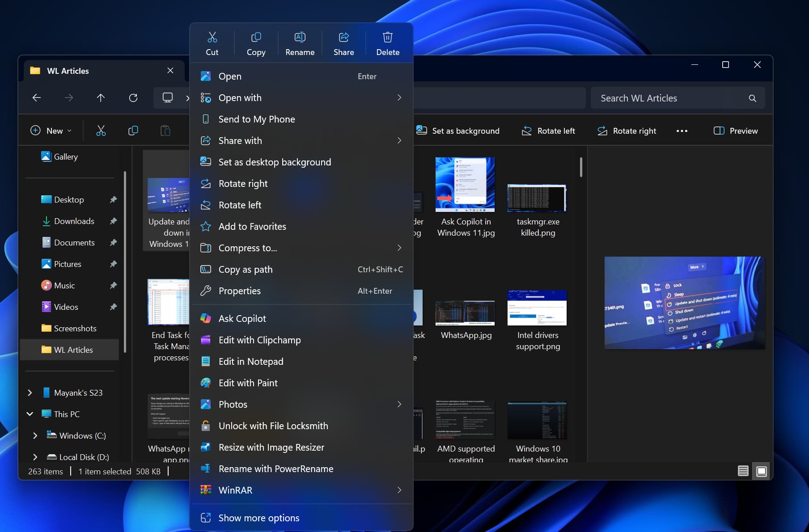Click Set as background in toolbar
Viewport: 809px width, 532px height.
(x=458, y=131)
